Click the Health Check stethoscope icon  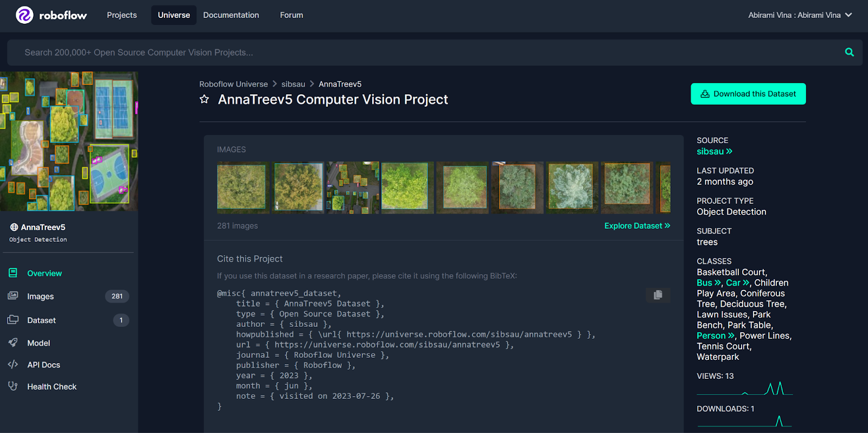(13, 386)
